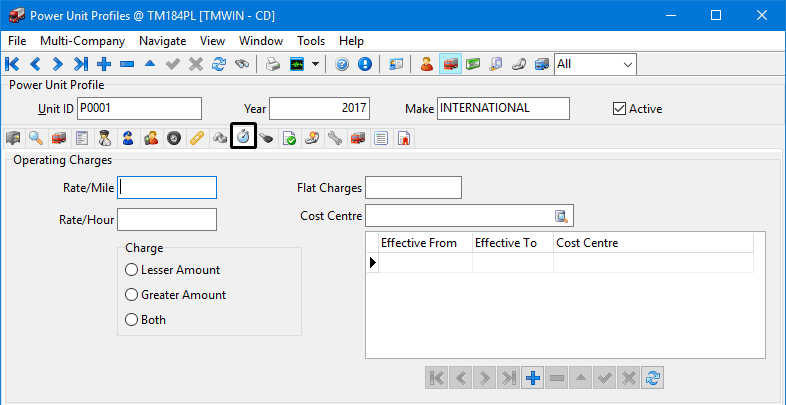This screenshot has width=786, height=405.
Task: Open the magnifying glass tab icon
Action: 36,138
